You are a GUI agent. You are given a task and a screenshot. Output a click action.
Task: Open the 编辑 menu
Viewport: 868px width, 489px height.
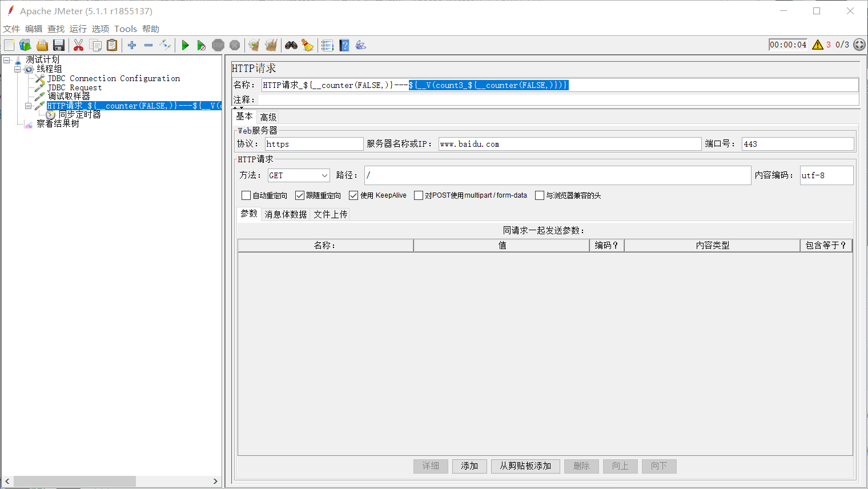[34, 29]
